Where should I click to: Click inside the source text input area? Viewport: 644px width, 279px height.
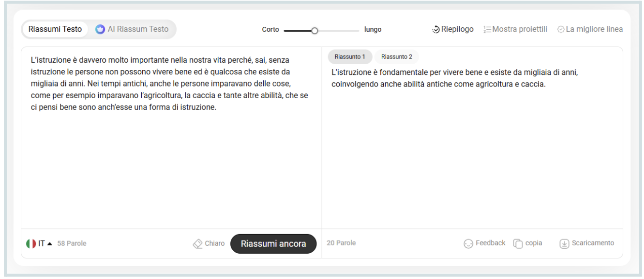[x=171, y=162]
